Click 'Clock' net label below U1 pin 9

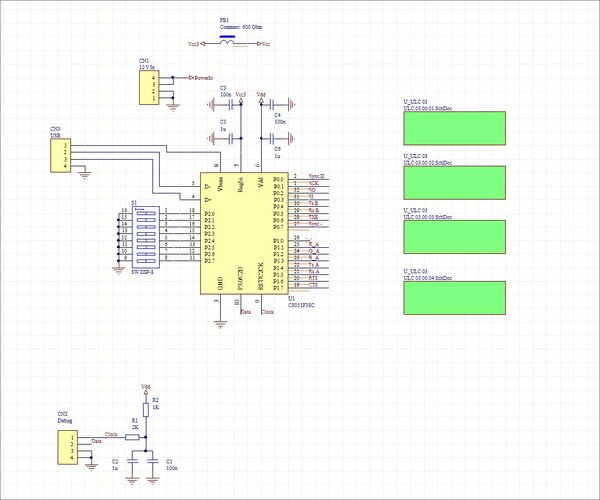[267, 312]
